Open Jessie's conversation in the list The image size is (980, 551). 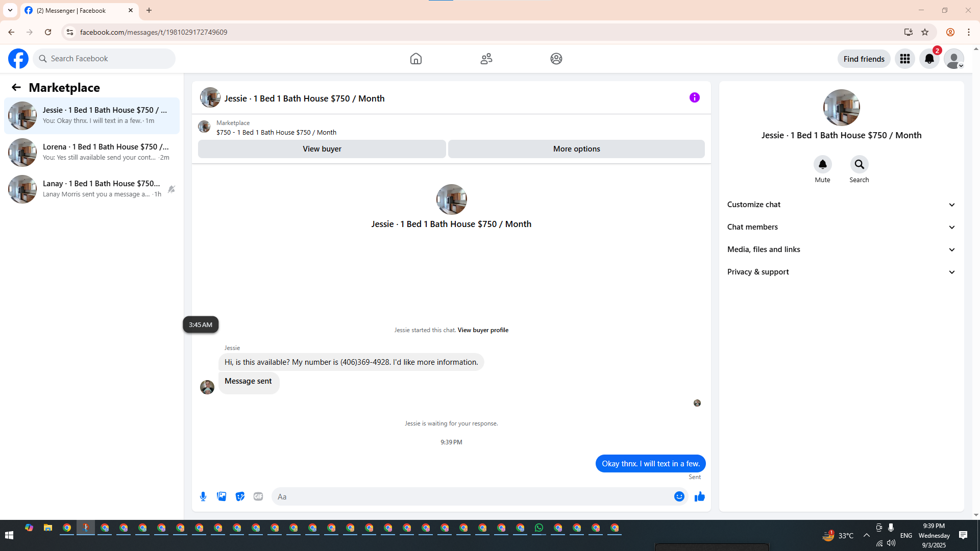pyautogui.click(x=92, y=116)
